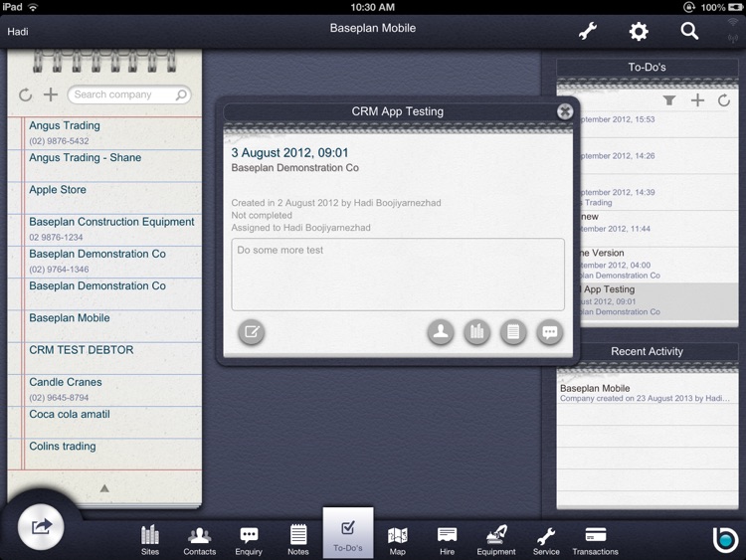This screenshot has height=560, width=746.
Task: Add a new To-Do with plus icon
Action: [697, 99]
